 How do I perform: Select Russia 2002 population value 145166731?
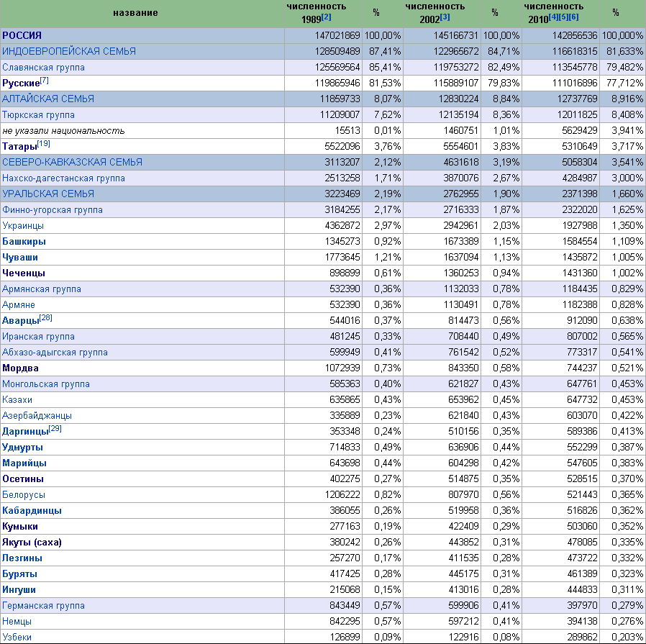point(456,35)
